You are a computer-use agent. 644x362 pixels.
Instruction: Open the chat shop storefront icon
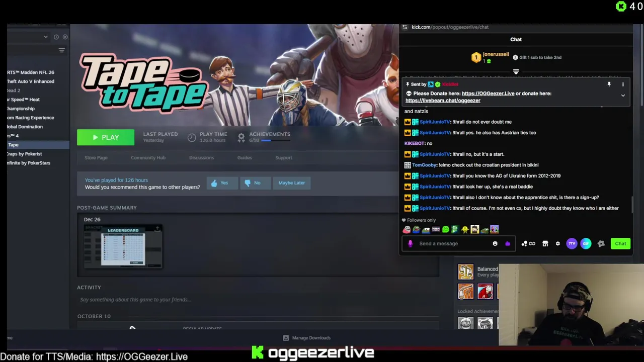(545, 244)
